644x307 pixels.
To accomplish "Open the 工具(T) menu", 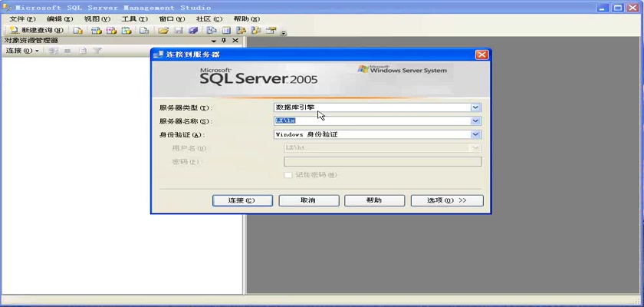I will [x=135, y=19].
